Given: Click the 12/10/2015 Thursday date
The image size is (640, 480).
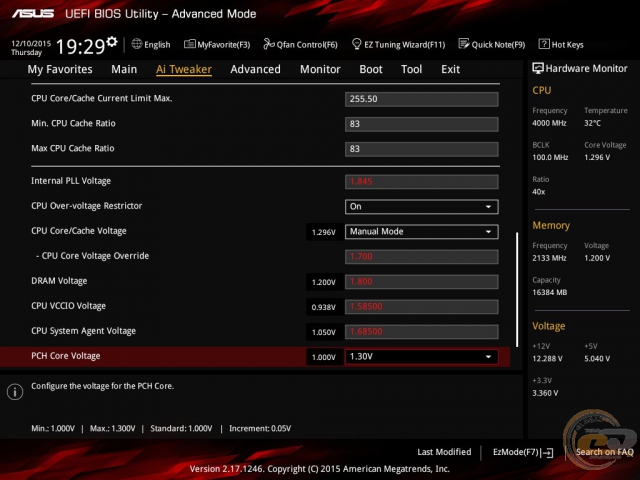Looking at the screenshot, I should coord(31,48).
